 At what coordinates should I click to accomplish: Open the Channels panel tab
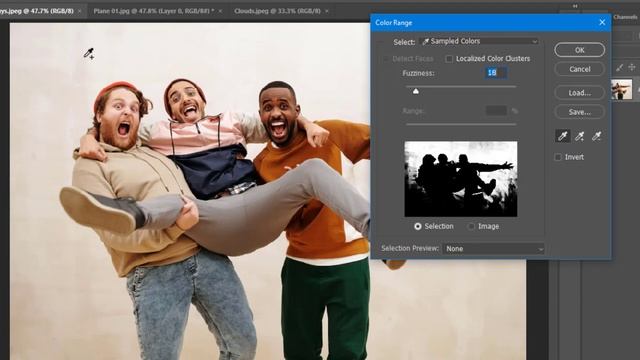coord(625,17)
